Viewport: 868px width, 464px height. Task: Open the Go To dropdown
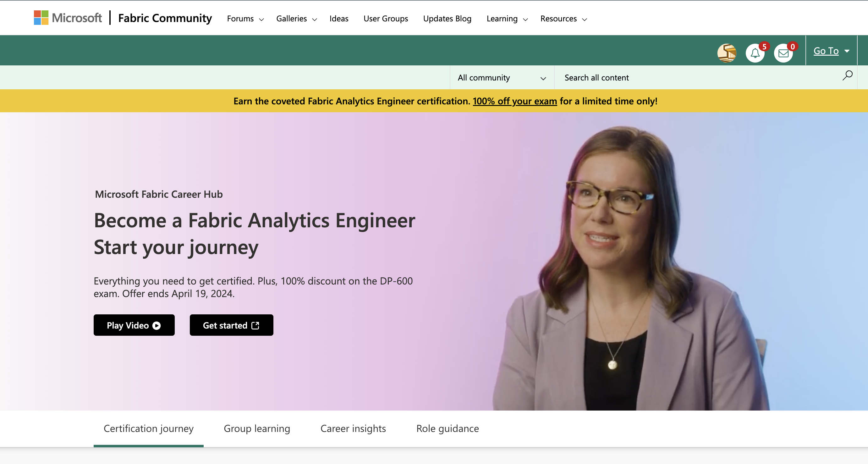click(x=831, y=51)
